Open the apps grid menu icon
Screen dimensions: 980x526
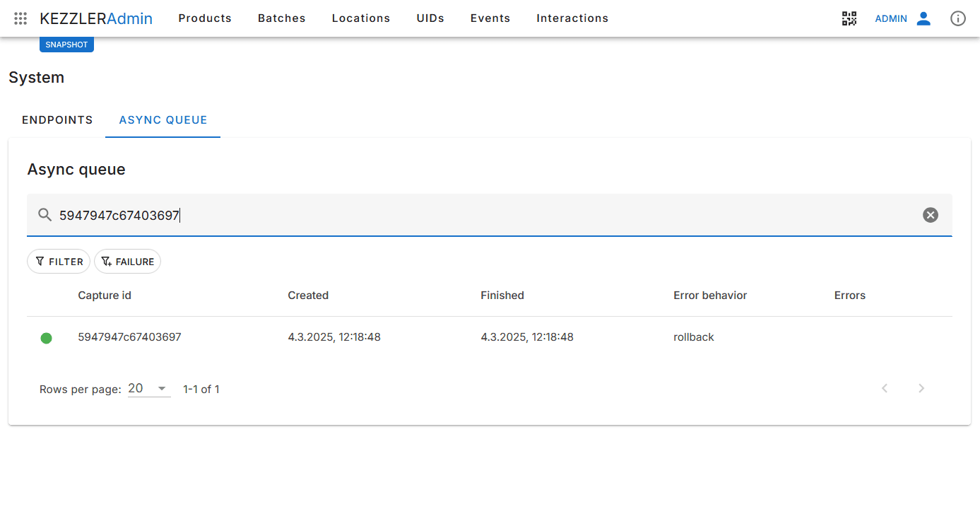(x=20, y=18)
